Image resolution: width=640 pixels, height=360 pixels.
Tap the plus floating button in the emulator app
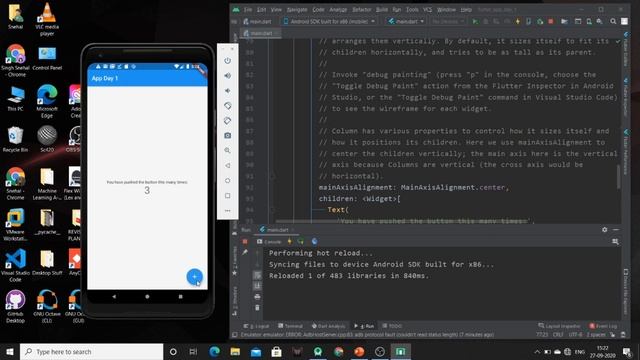coord(195,277)
